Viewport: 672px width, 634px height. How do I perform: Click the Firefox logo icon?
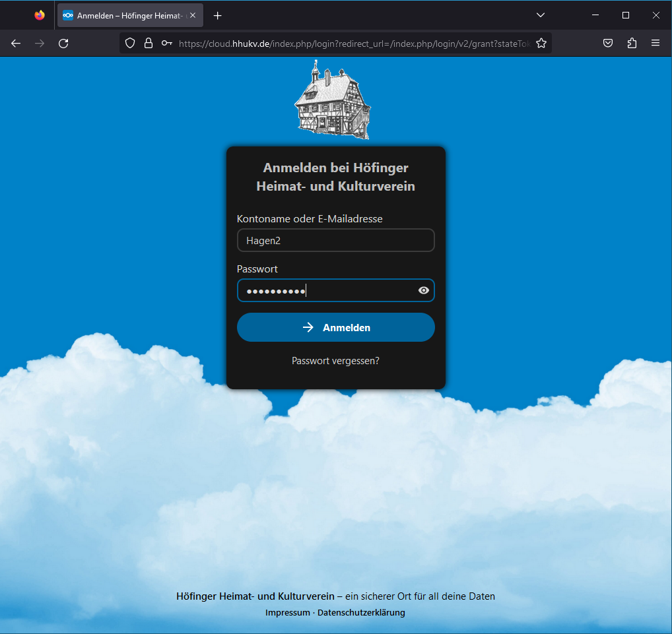(x=40, y=15)
